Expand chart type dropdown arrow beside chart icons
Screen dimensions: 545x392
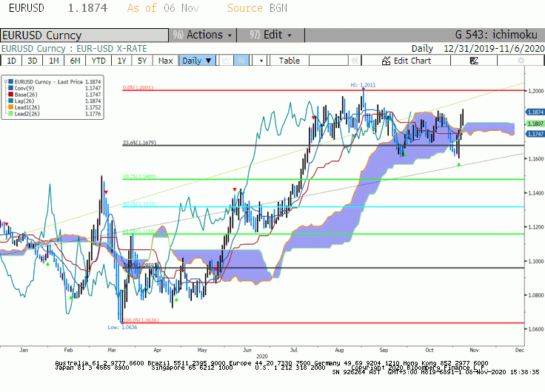(x=261, y=61)
